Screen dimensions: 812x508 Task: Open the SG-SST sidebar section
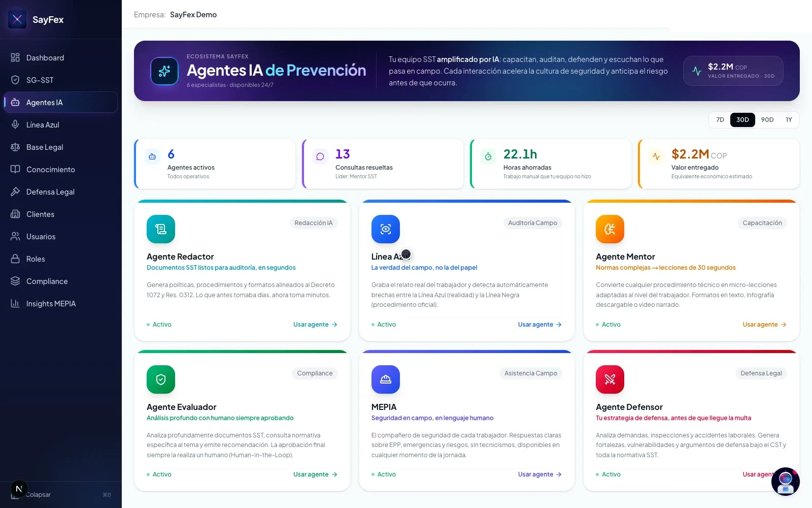tap(61, 80)
